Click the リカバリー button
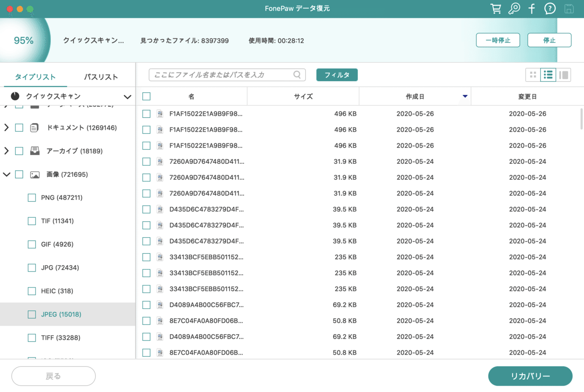The height and width of the screenshot is (392, 584). click(530, 376)
